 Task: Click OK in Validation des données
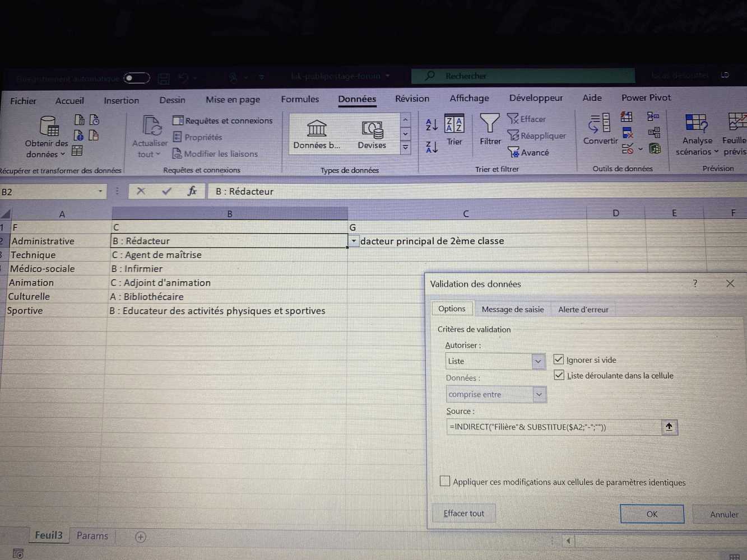pos(652,514)
